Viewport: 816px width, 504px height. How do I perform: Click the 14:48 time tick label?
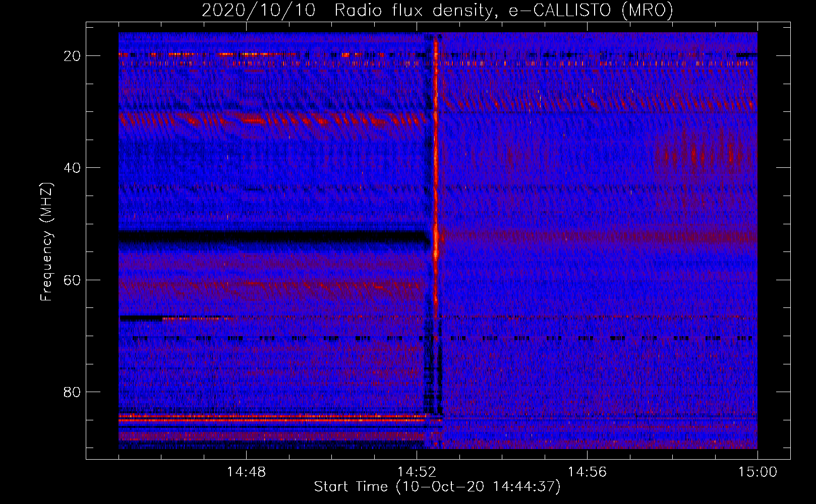tap(246, 472)
